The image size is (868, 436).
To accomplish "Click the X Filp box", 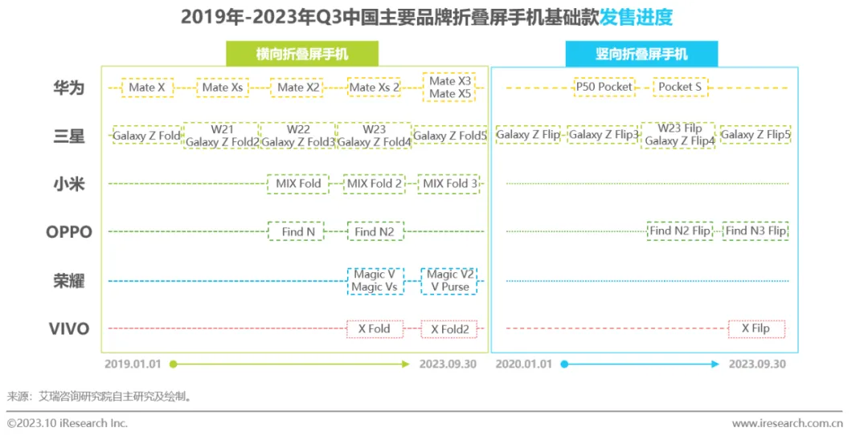I will pos(756,328).
